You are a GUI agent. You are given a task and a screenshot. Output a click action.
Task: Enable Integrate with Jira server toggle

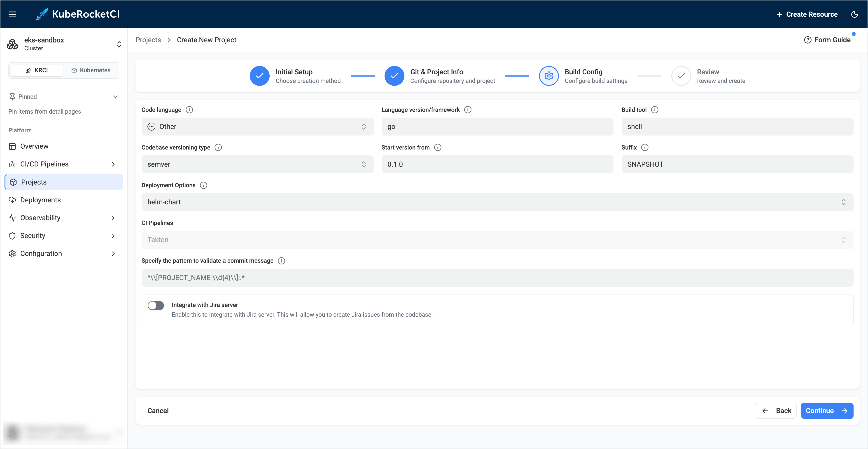pyautogui.click(x=156, y=305)
